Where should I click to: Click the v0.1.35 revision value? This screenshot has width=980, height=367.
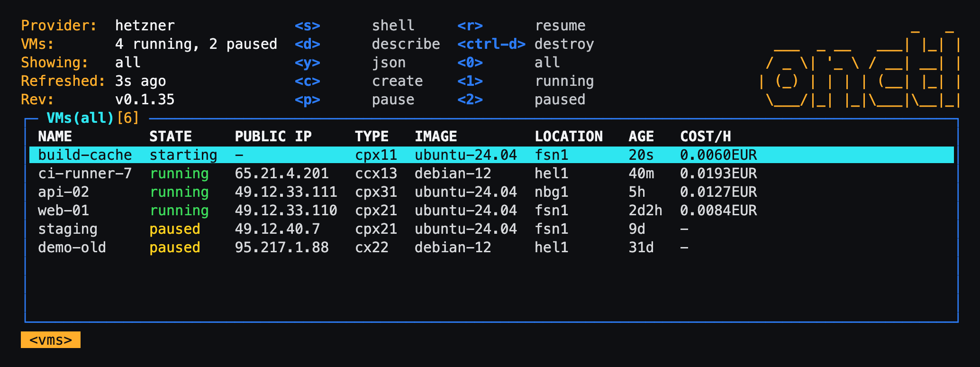coord(145,100)
